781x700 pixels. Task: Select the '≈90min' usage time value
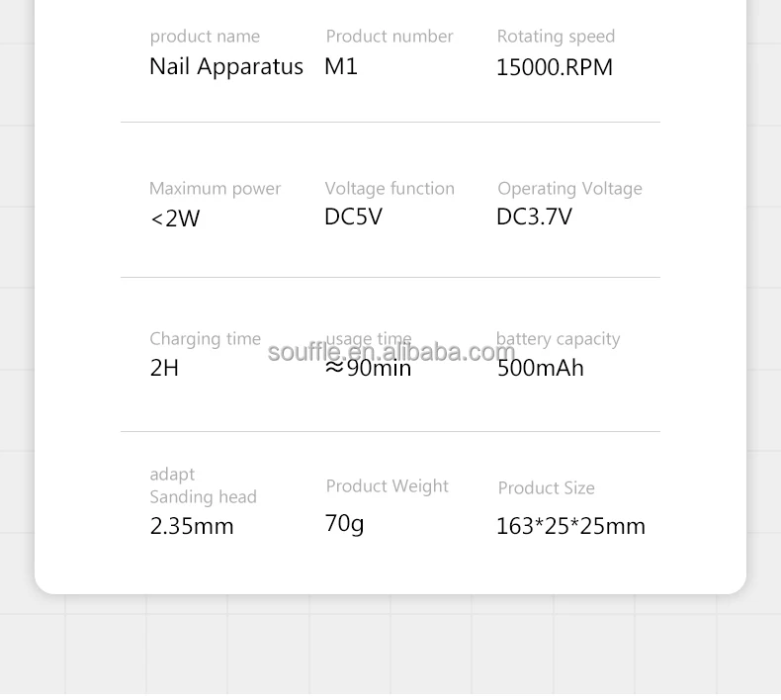point(368,369)
